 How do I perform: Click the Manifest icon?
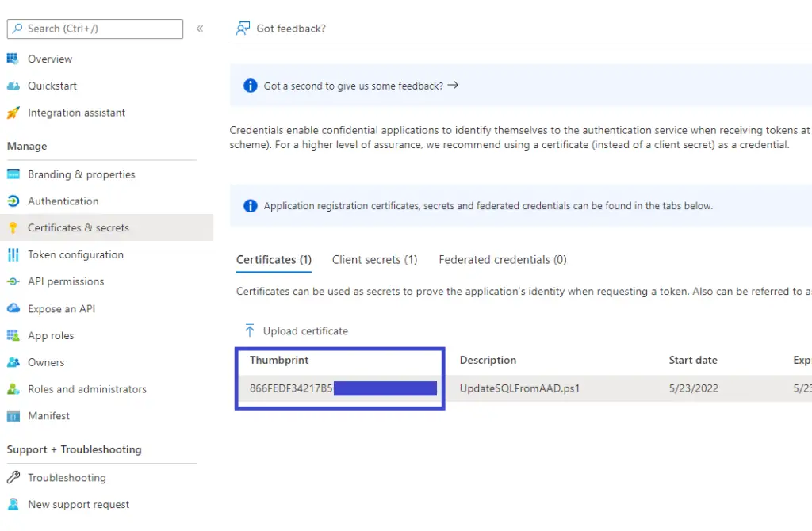coord(13,416)
